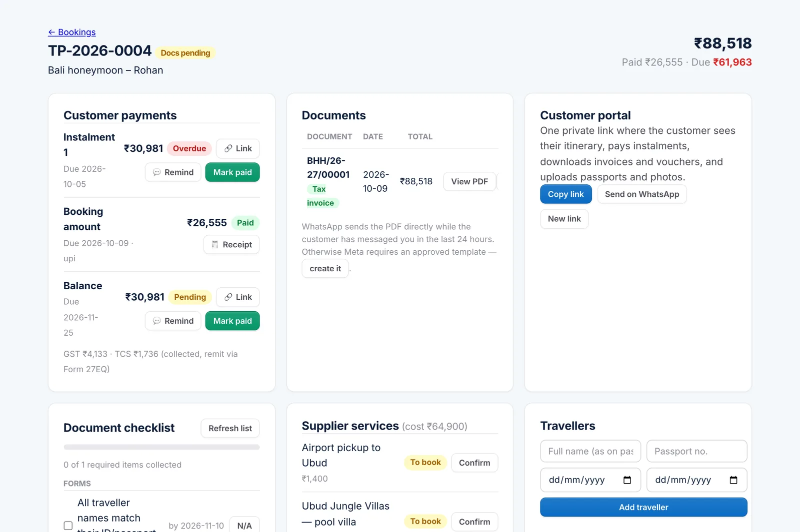Screen dimensions: 800x532
Task: View PDF of invoice BHH/26-27/00001
Action: coord(469,181)
